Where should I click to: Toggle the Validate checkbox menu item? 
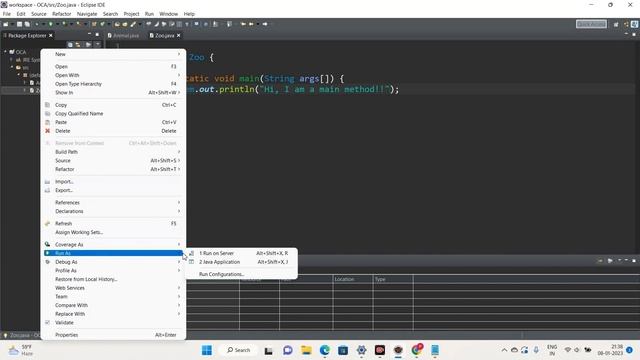[113, 322]
